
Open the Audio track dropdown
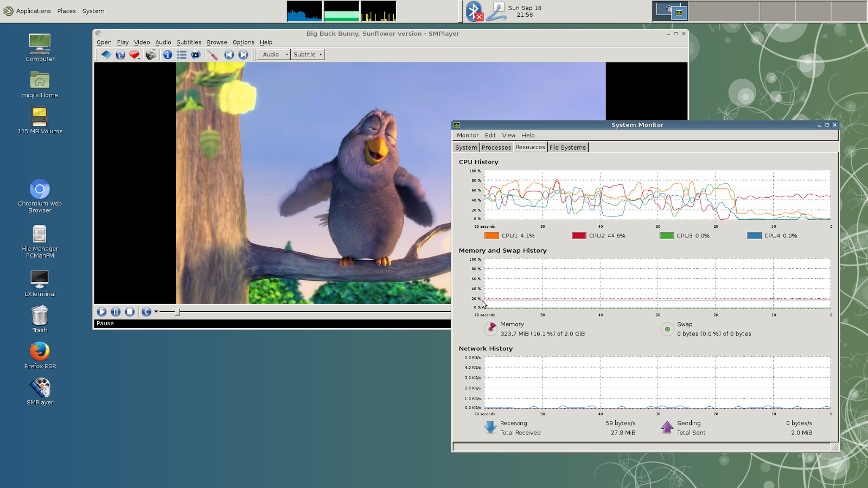(x=274, y=55)
